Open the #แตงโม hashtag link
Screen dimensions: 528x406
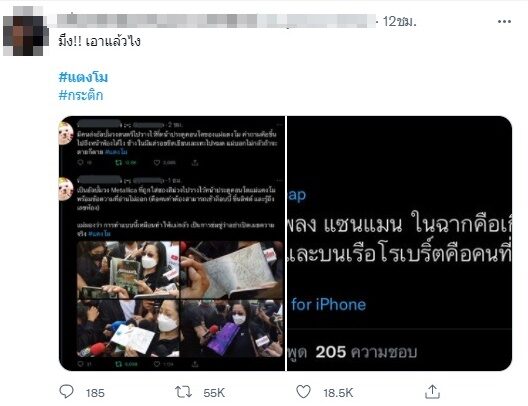tap(83, 77)
